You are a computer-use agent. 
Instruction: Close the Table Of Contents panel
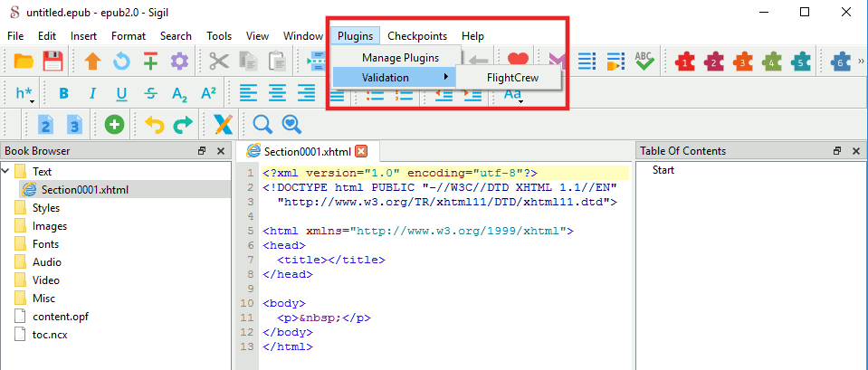point(856,151)
